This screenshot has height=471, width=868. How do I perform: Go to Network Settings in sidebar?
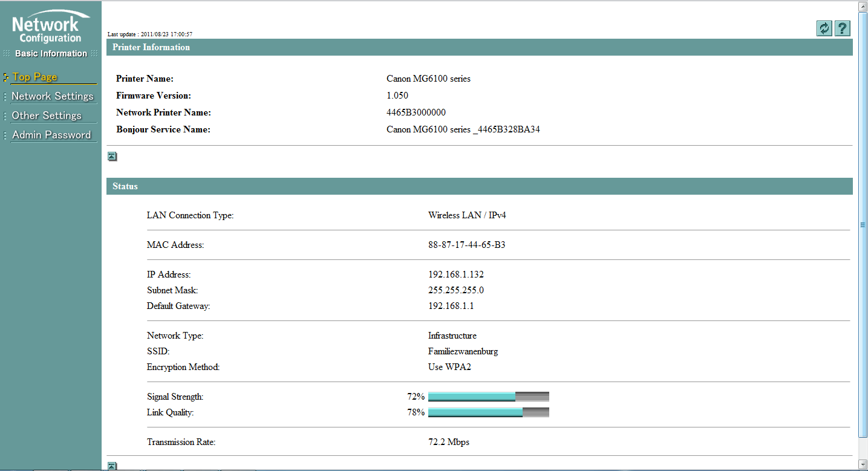(53, 96)
